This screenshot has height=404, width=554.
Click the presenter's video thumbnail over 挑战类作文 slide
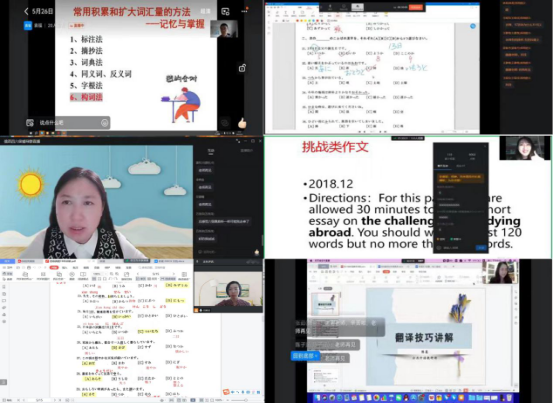(524, 148)
